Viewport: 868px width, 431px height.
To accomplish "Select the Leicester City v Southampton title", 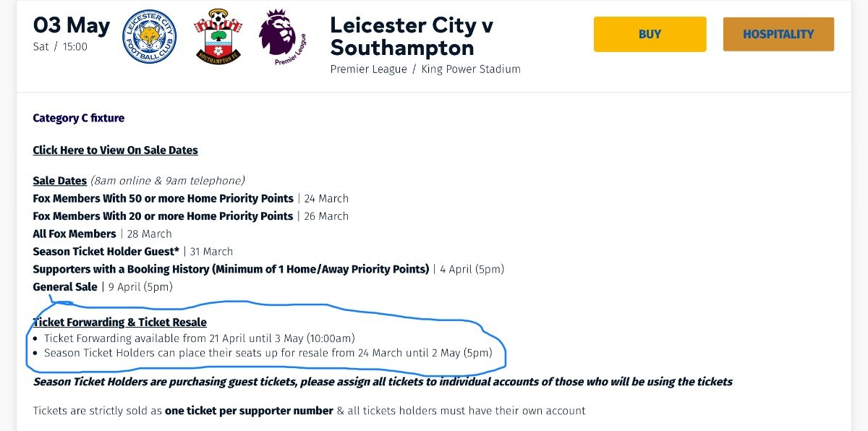I will coord(412,36).
